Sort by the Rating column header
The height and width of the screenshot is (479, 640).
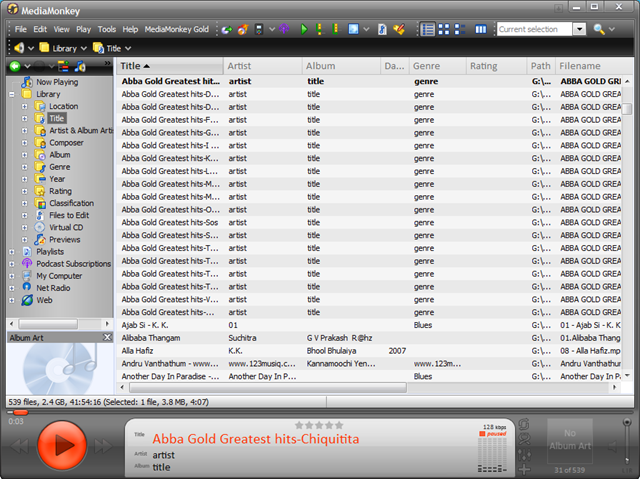pyautogui.click(x=496, y=66)
